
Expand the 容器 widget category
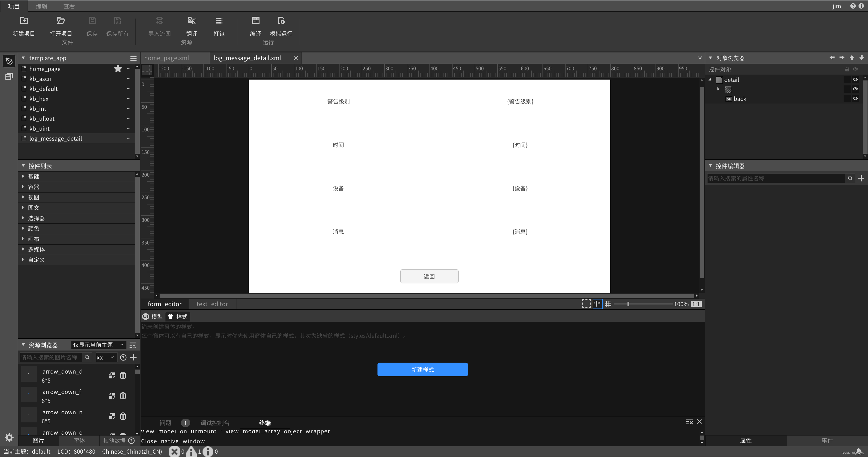pos(76,187)
